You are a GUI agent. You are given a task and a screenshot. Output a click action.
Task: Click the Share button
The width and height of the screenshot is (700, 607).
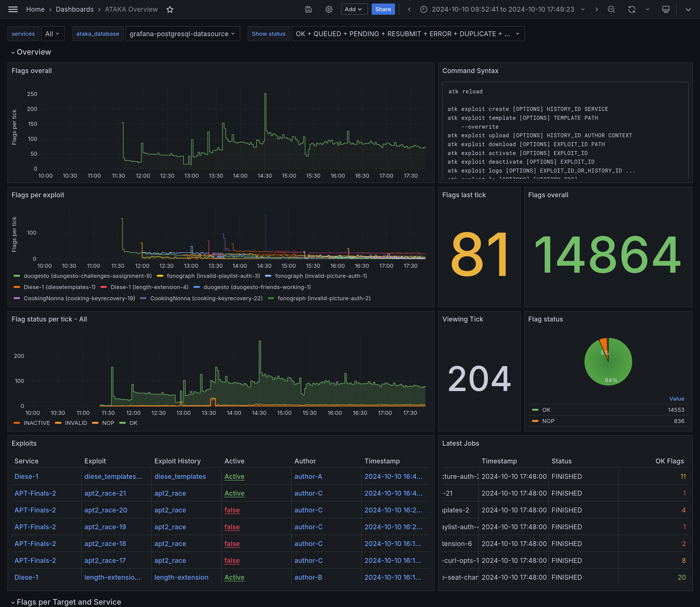click(x=383, y=10)
